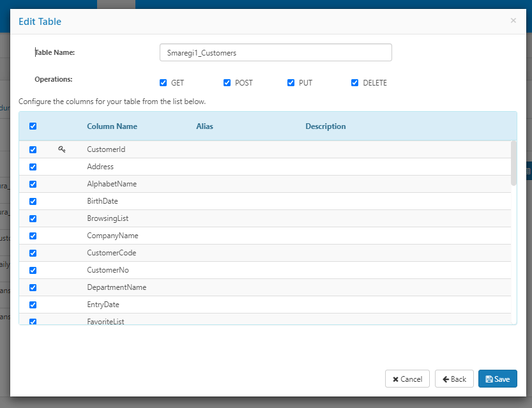
Task: Click the column list vertical scrollbar
Action: (513, 163)
